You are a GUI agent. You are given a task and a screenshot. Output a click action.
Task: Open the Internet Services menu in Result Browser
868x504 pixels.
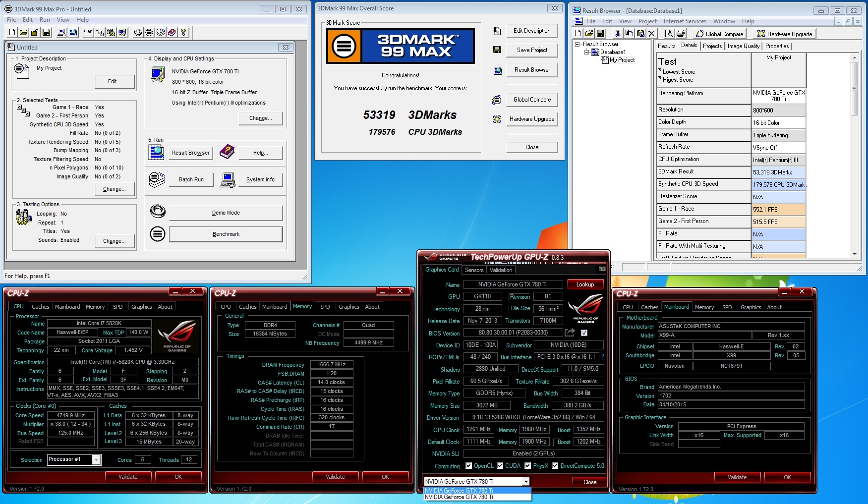[685, 21]
